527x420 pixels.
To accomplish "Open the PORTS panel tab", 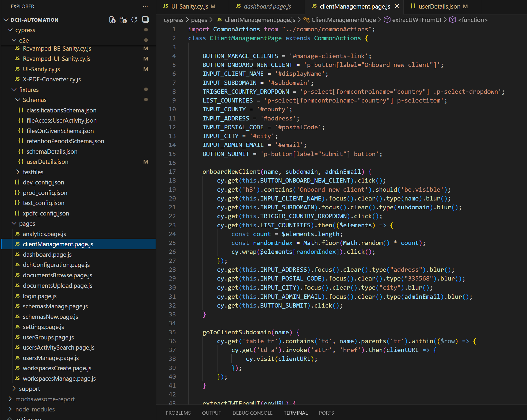I will 326,413.
